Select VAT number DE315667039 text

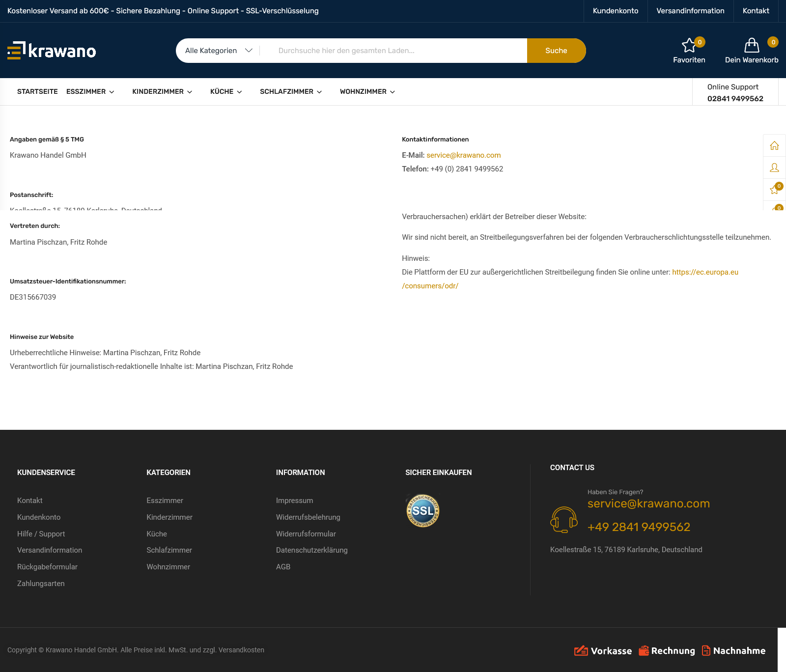(33, 297)
